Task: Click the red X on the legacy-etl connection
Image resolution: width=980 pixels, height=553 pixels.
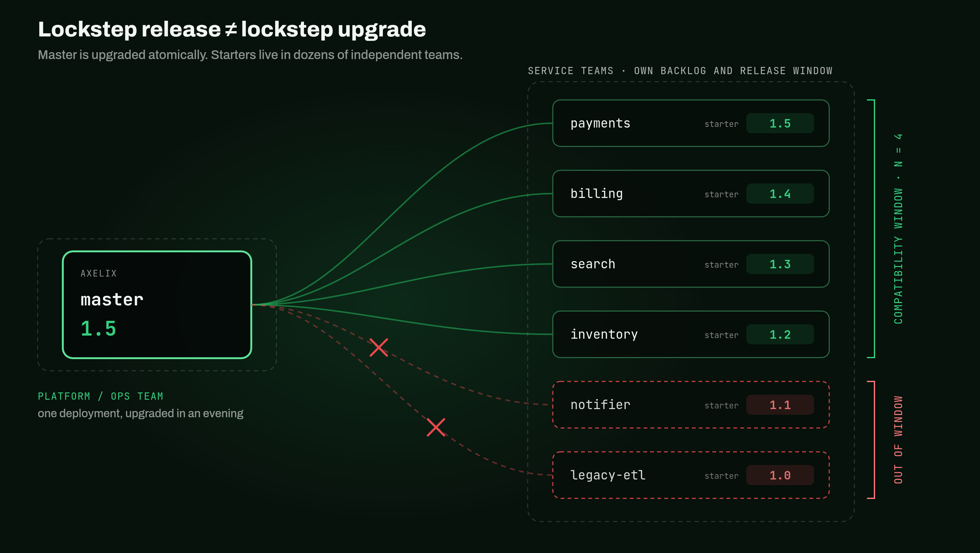Action: (x=436, y=427)
